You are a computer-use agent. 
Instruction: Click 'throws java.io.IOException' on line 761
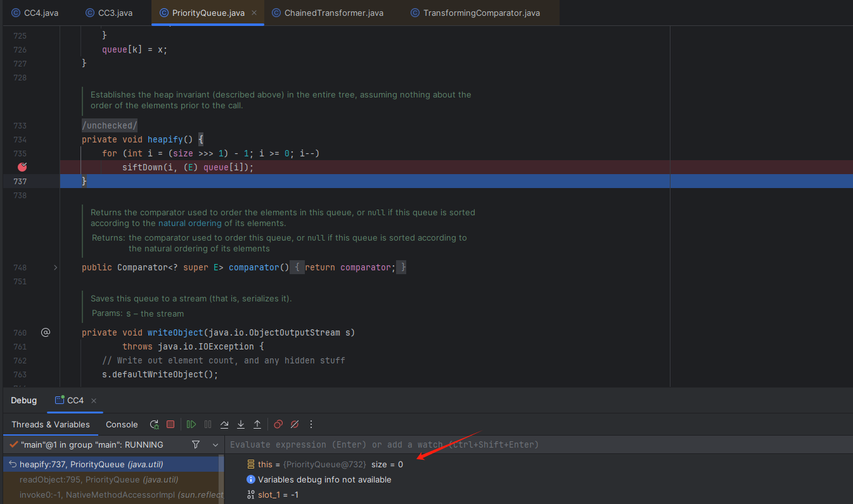[188, 346]
